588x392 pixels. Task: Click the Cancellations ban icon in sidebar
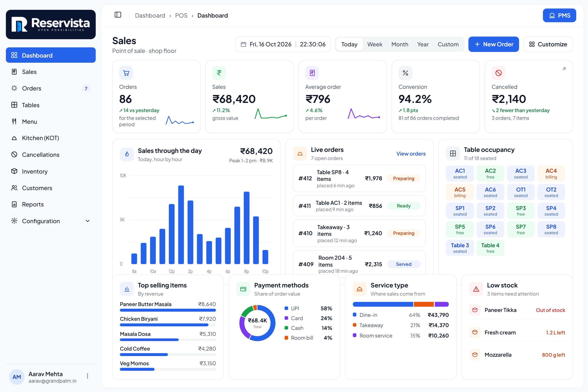14,155
